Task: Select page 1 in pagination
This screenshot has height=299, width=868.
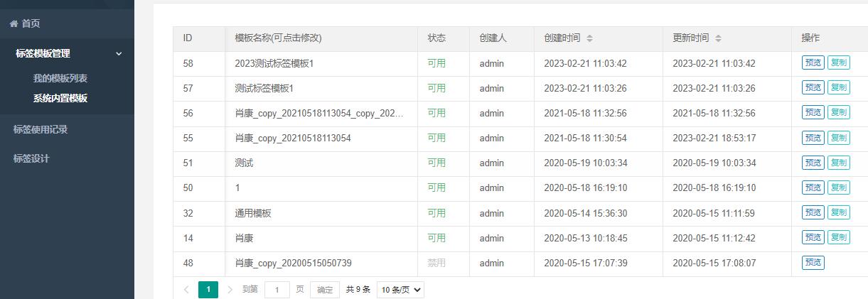Action: click(x=208, y=290)
